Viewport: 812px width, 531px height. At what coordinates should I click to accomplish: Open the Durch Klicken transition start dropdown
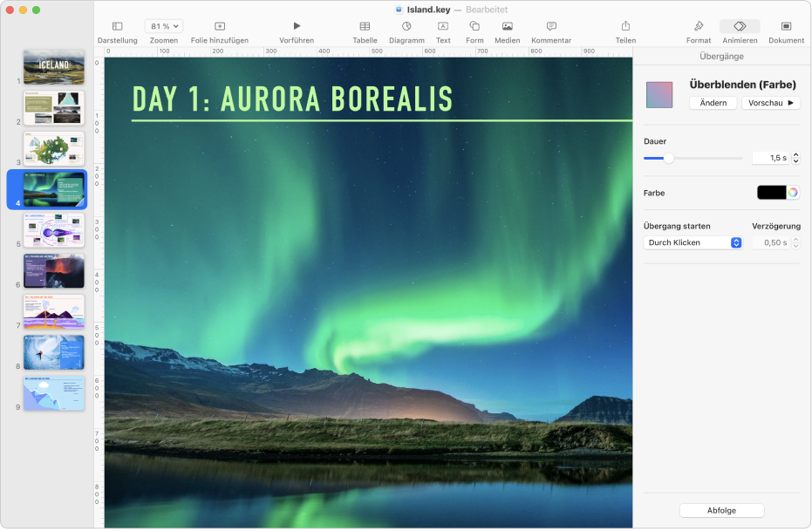click(693, 242)
